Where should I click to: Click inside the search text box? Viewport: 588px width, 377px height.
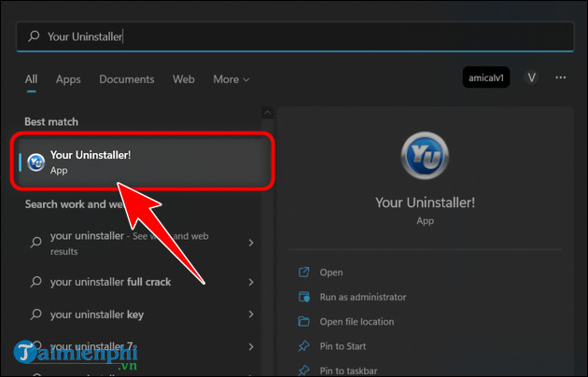click(x=295, y=36)
